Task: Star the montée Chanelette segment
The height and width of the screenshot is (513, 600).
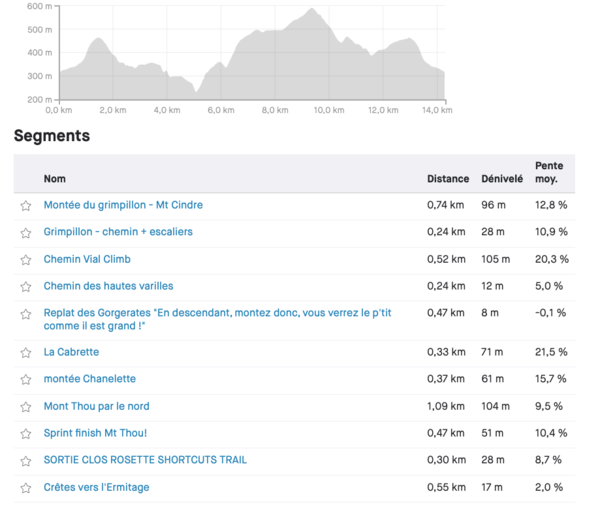Action: click(x=26, y=380)
